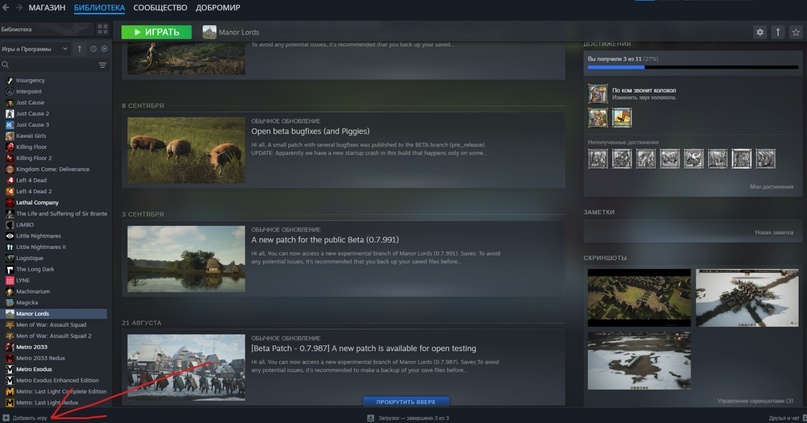
Task: Open the МАГАЗИН tab
Action: pos(47,8)
